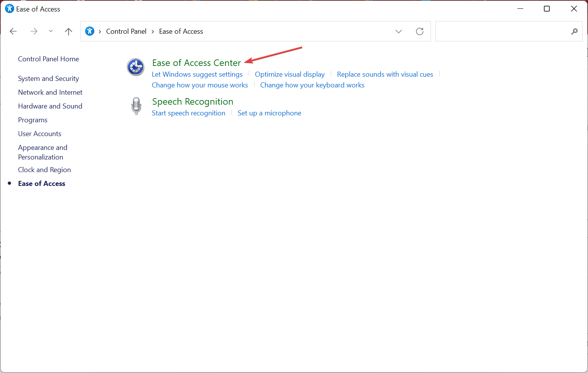Click Let Windows suggest settings
This screenshot has height=373, width=588.
(197, 74)
